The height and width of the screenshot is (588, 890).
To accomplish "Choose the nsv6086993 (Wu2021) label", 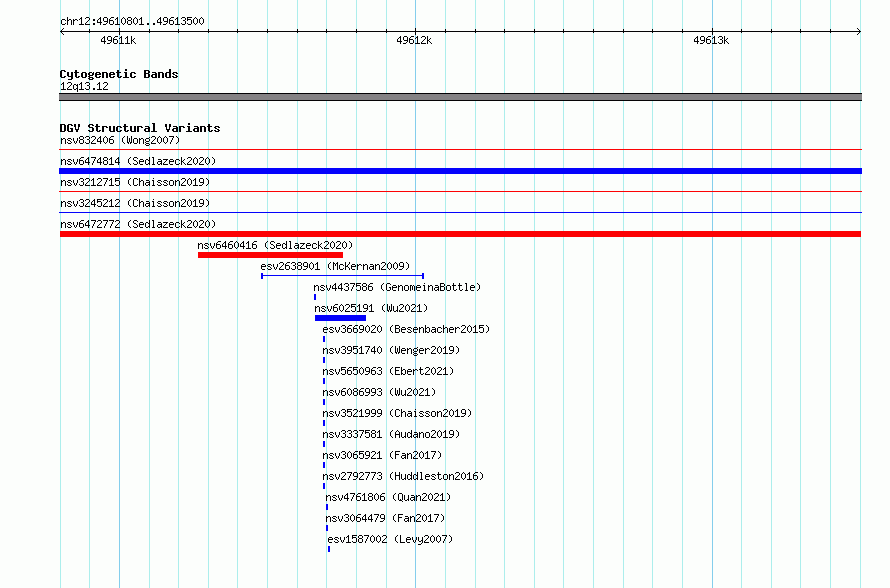I will (379, 392).
